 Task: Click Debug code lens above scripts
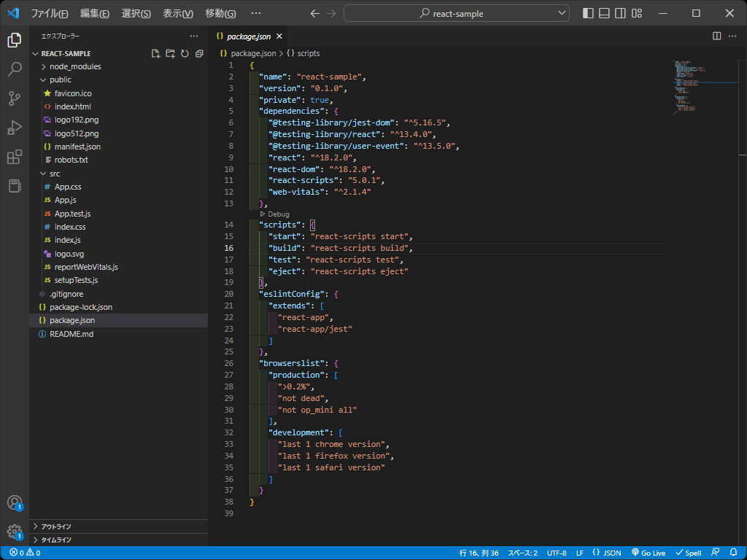tap(279, 214)
